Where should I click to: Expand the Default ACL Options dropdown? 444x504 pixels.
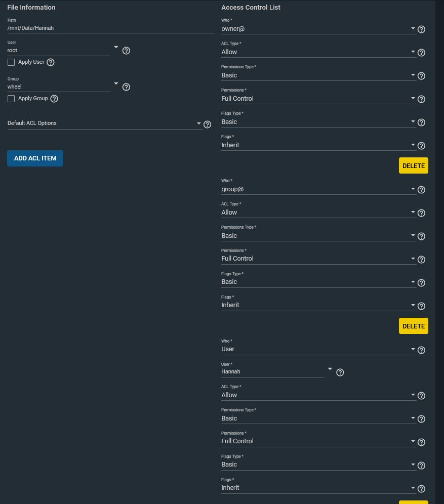coord(104,123)
